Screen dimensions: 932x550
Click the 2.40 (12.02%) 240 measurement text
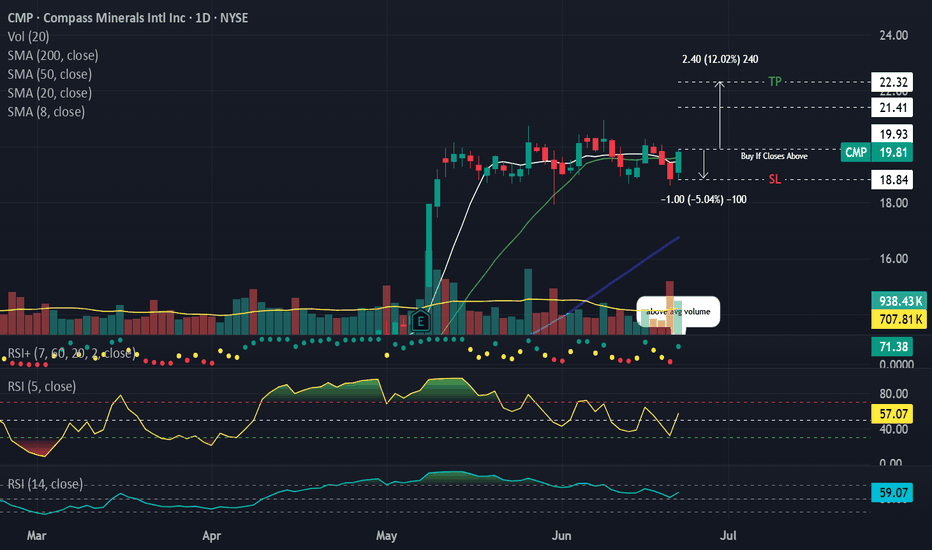pyautogui.click(x=720, y=59)
